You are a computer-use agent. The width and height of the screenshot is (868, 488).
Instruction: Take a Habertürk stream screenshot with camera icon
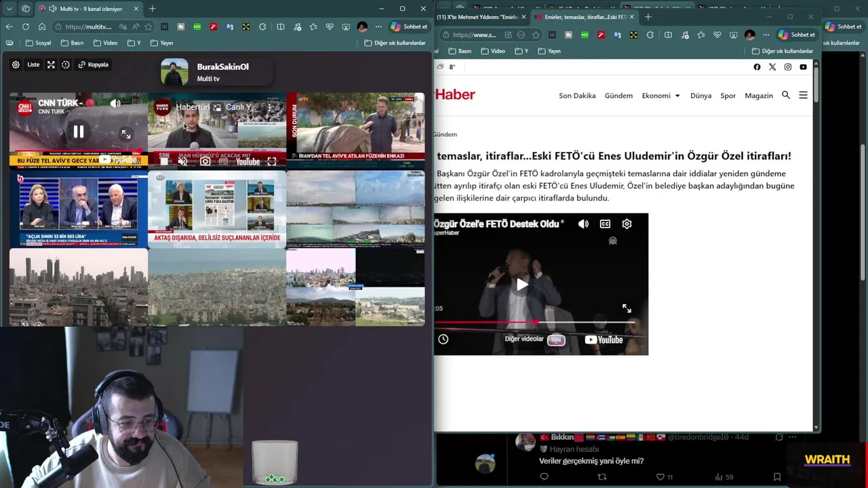tap(205, 161)
